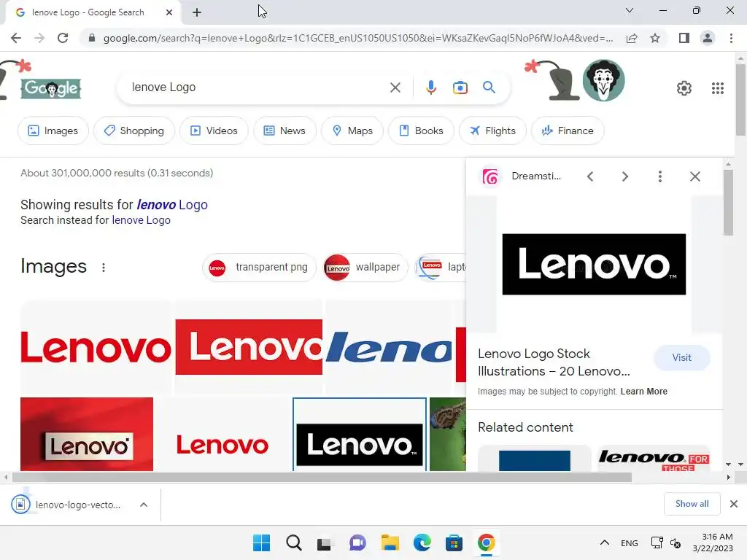Select glossy red Lenovo badge thumbnail
This screenshot has height=560, width=747.
coord(87,435)
